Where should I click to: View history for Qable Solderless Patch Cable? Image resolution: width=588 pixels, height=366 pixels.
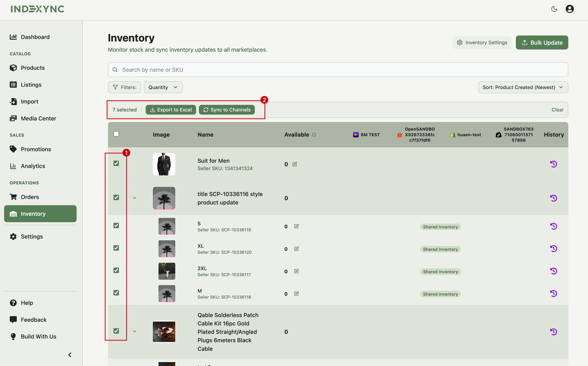[x=553, y=332]
